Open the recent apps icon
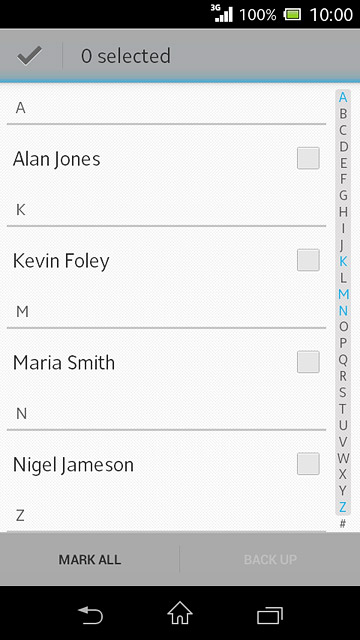This screenshot has height=640, width=360. [270, 615]
